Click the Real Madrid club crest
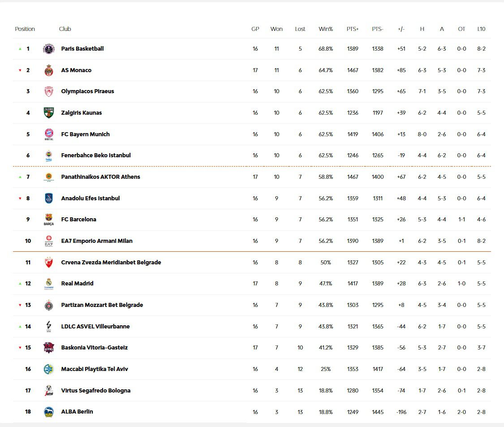 (48, 283)
